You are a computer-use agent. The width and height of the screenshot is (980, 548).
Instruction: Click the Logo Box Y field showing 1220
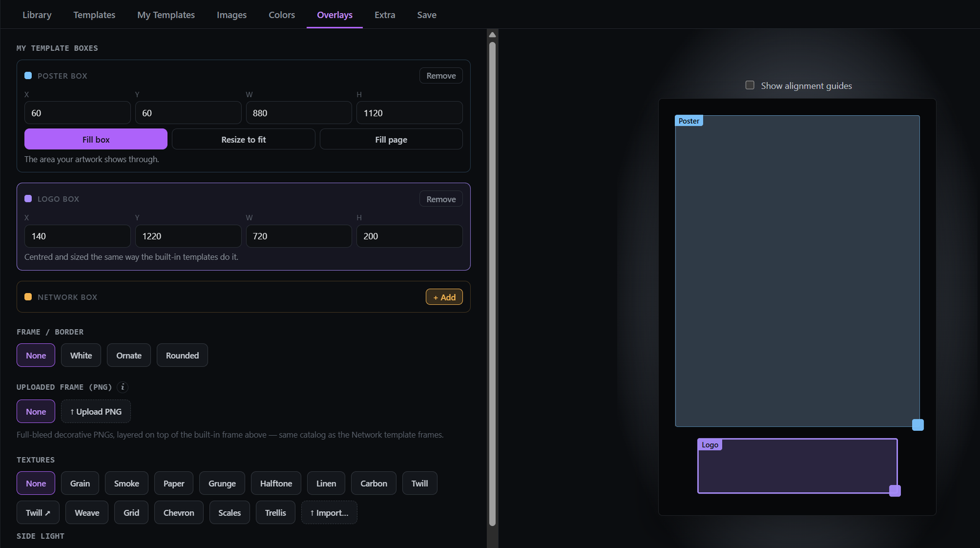[188, 236]
